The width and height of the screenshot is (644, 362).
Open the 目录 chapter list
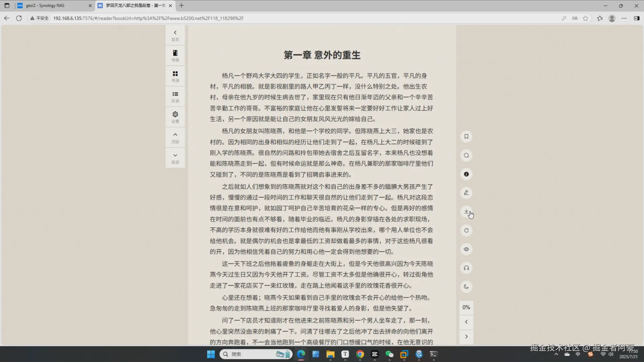pyautogui.click(x=175, y=97)
